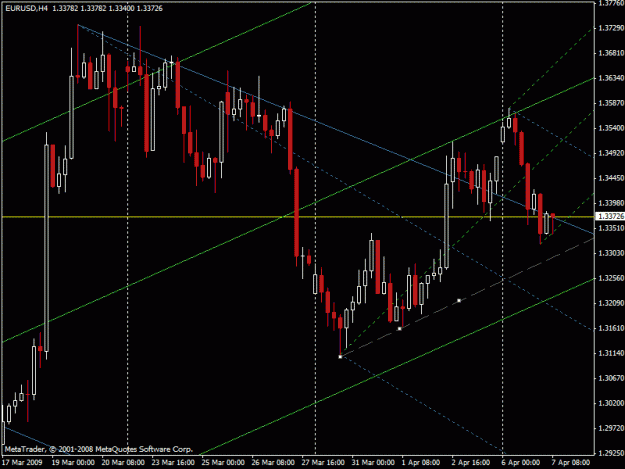Select the 25 Mar 00:00 time label
The image size is (625, 469).
tap(223, 463)
